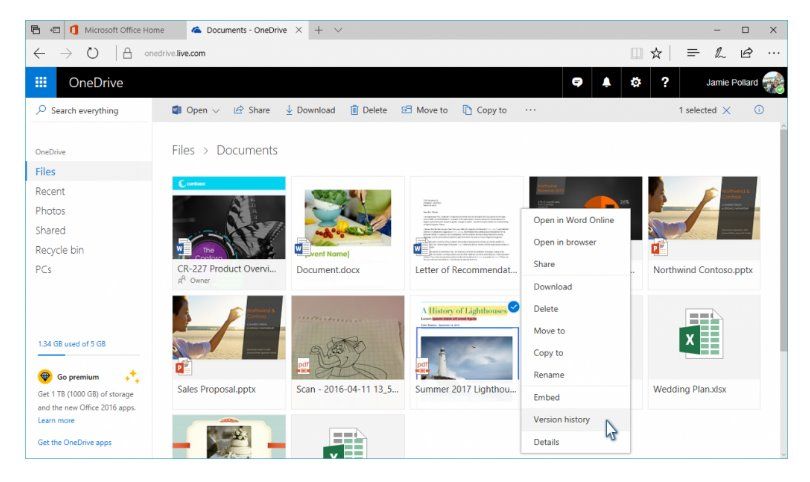
Task: Add page to favorites with star icon
Action: pos(656,53)
